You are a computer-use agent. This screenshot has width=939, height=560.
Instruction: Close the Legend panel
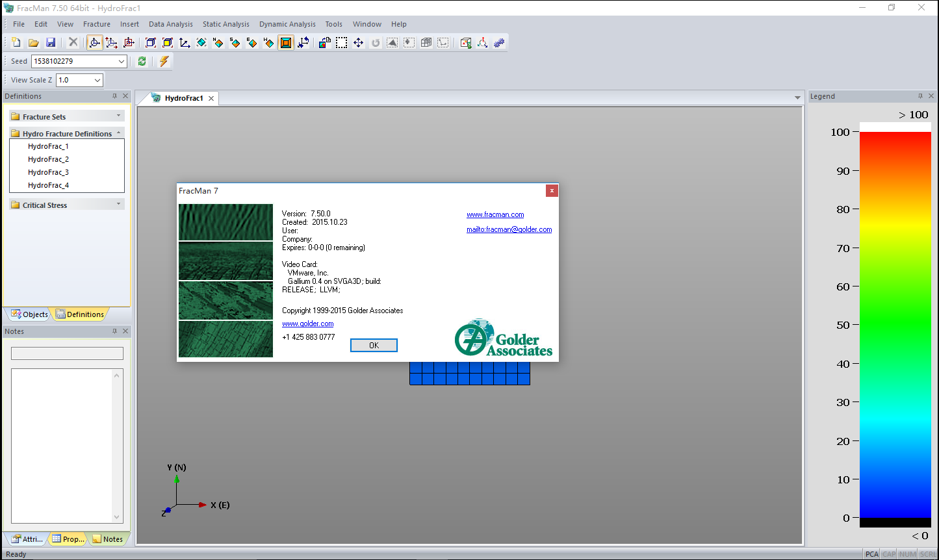click(931, 96)
